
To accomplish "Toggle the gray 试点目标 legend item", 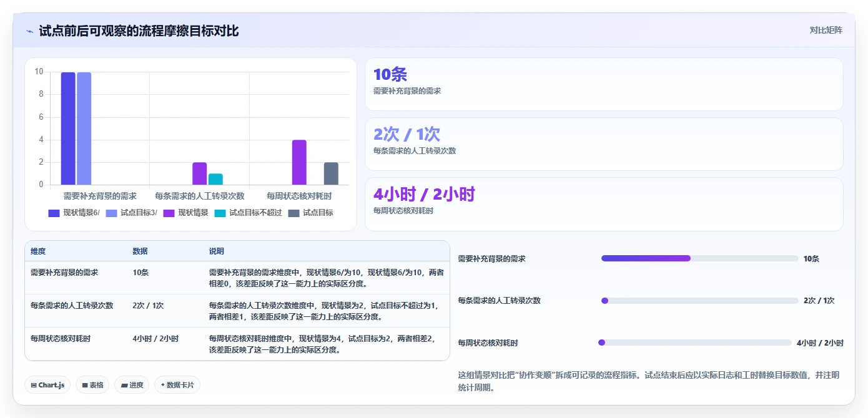I will pyautogui.click(x=310, y=213).
